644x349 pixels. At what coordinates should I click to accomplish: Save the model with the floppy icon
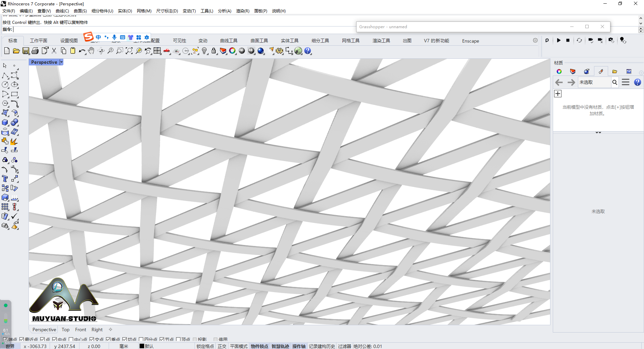pos(26,51)
